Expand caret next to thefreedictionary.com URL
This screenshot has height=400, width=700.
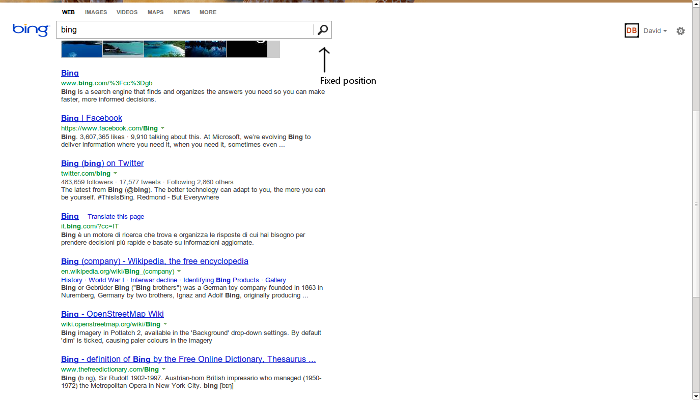point(163,369)
